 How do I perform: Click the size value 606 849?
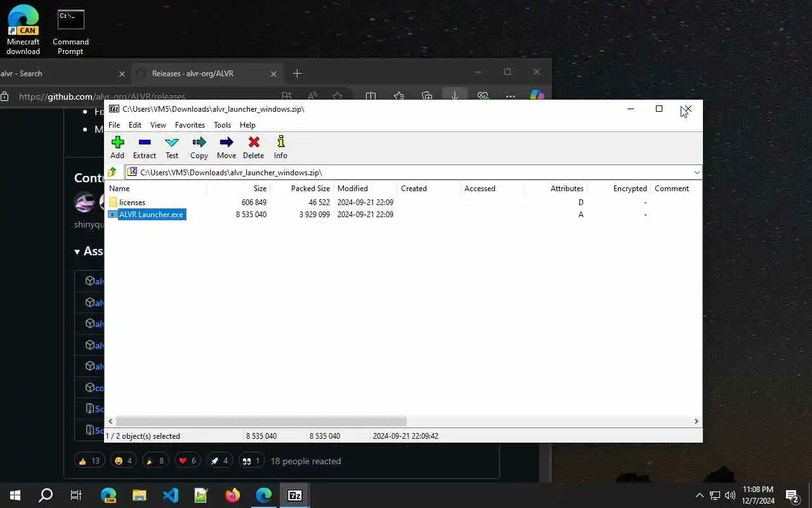[x=254, y=203]
